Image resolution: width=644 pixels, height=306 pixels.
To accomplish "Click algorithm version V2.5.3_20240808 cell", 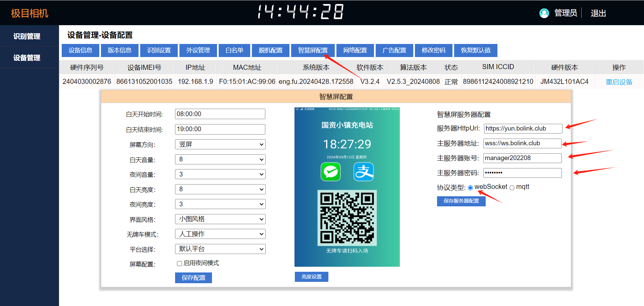I will coord(413,82).
